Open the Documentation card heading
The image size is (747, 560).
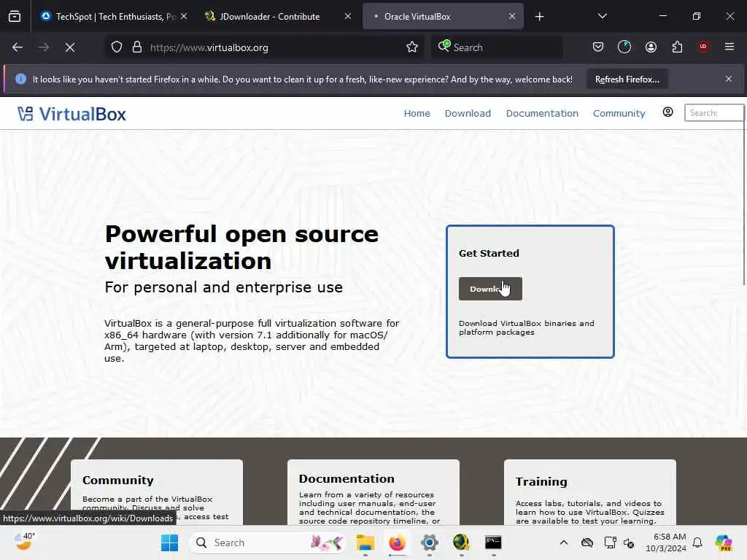[x=347, y=478]
